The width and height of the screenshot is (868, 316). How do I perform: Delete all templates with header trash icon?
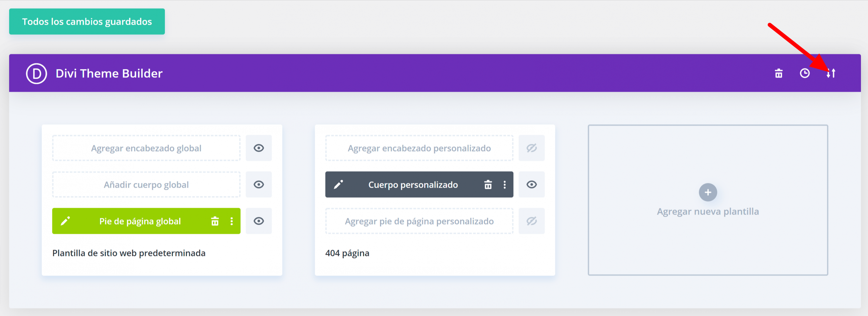(779, 73)
